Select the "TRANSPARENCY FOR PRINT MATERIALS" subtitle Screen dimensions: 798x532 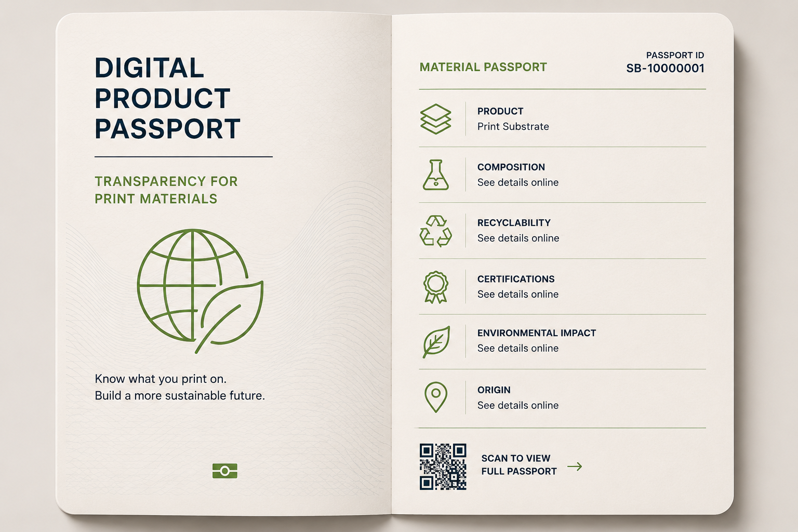[166, 190]
